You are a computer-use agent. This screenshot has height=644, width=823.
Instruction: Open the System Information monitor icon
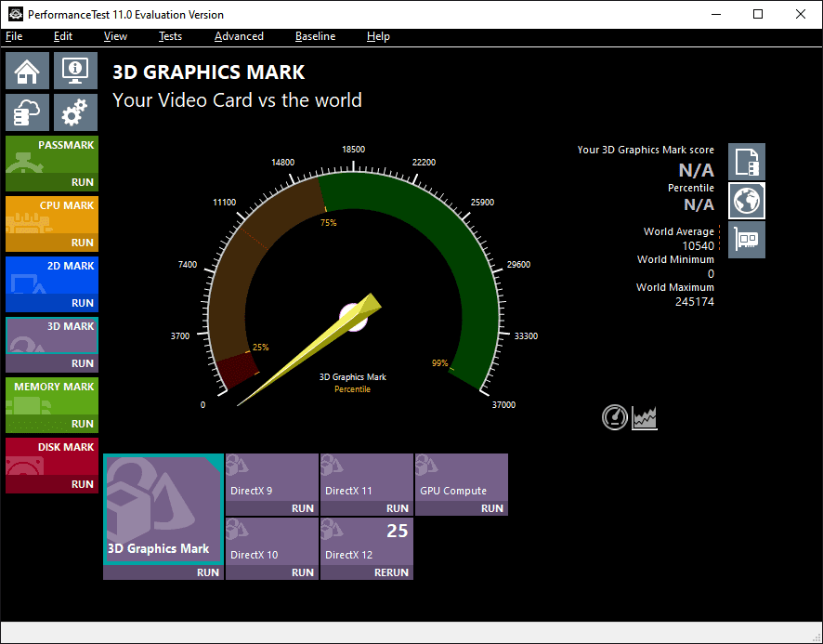[75, 71]
